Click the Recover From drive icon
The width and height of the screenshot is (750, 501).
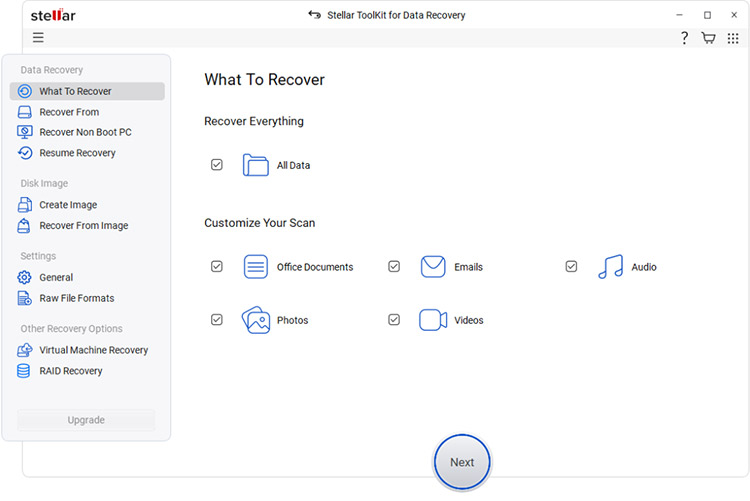(x=25, y=112)
